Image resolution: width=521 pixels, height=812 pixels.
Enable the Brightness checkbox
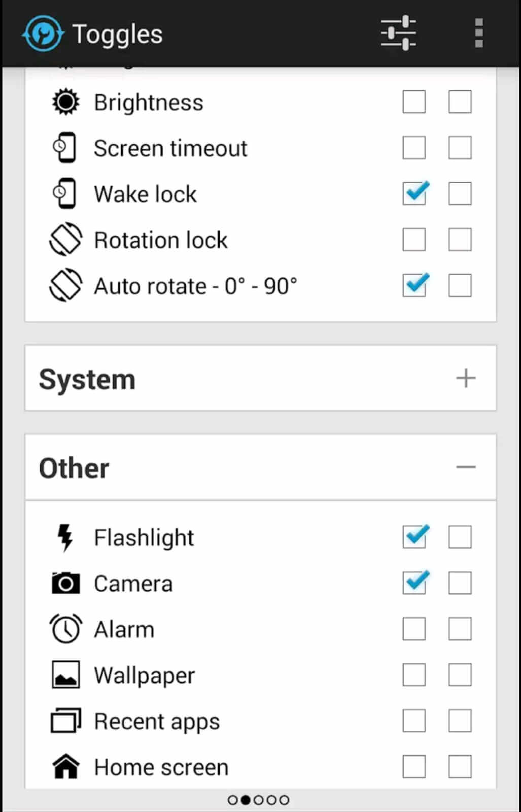(414, 101)
